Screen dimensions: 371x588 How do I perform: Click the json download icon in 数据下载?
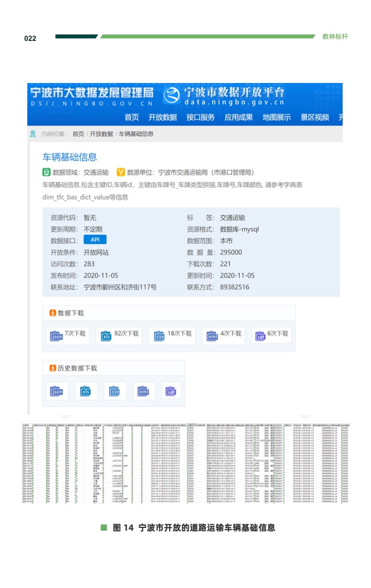pyautogui.click(x=56, y=336)
